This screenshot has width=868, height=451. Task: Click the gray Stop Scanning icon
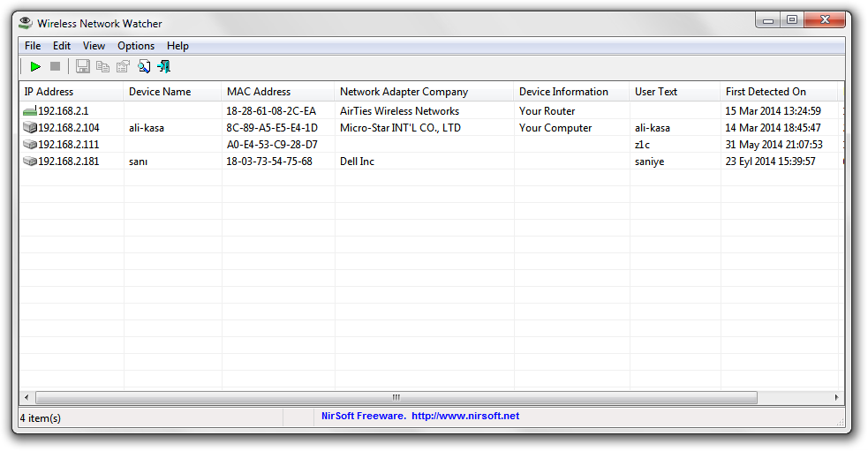[x=56, y=66]
